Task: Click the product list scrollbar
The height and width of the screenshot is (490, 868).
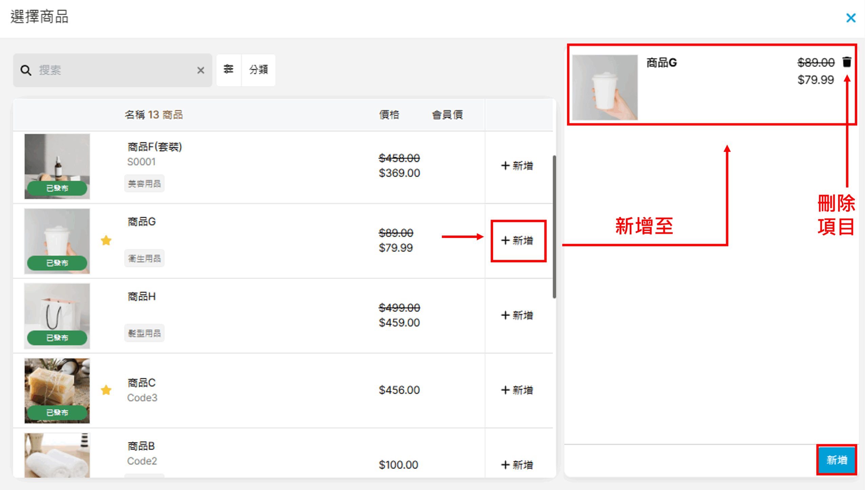Action: 554,227
